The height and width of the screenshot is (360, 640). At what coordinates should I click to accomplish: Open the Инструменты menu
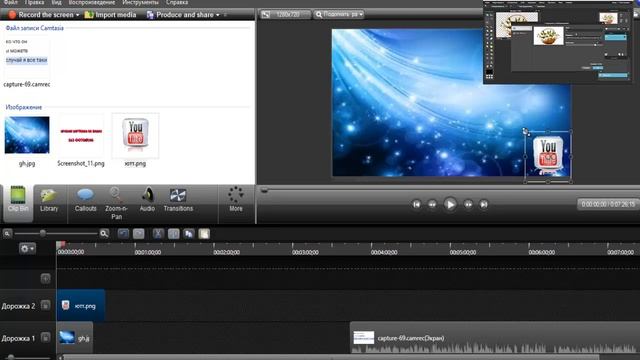pos(140,2)
